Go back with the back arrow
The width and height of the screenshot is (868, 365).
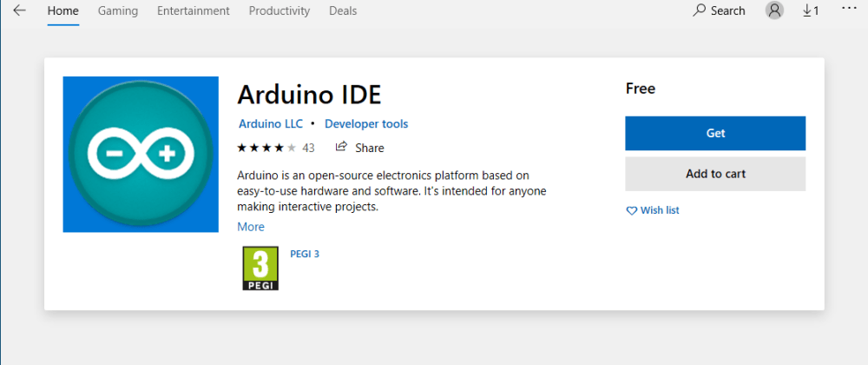pyautogui.click(x=19, y=10)
